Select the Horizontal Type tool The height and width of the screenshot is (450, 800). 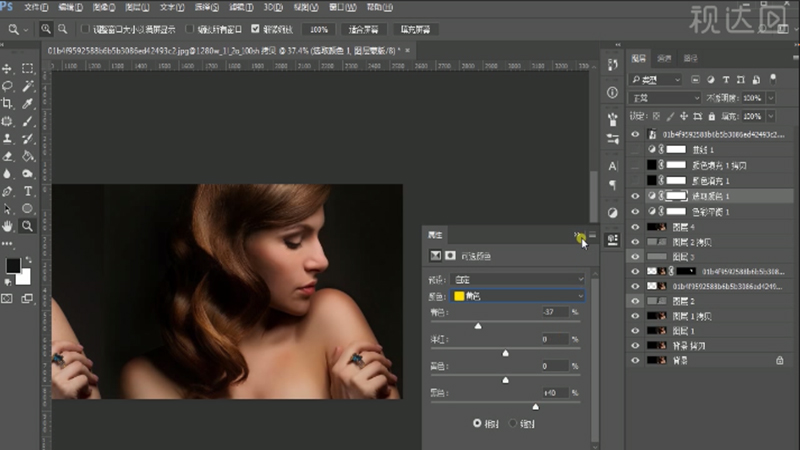click(28, 191)
